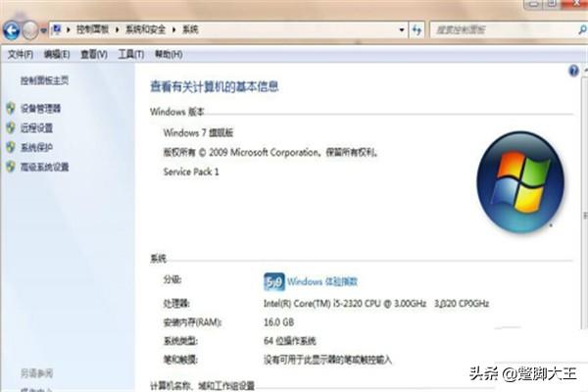Open the address bar history dropdown
588x392 pixels.
coord(402,30)
